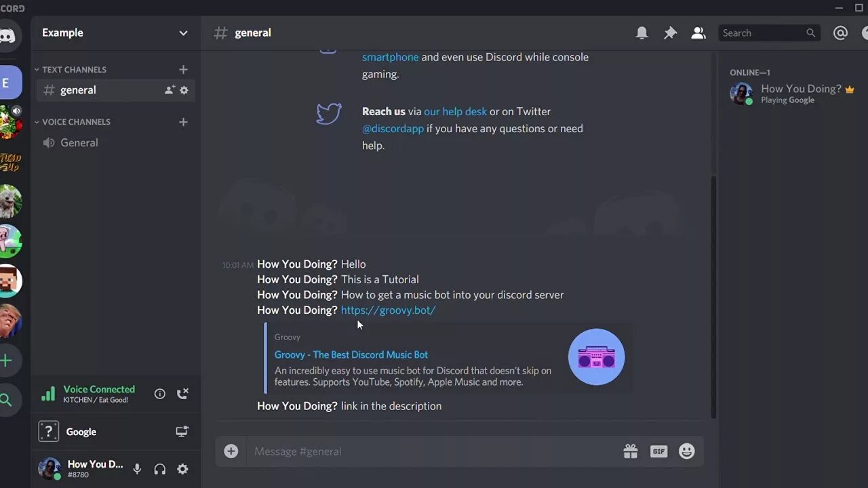Viewport: 868px width, 488px height.
Task: Click the 'Playing Google' status text
Action: [787, 100]
